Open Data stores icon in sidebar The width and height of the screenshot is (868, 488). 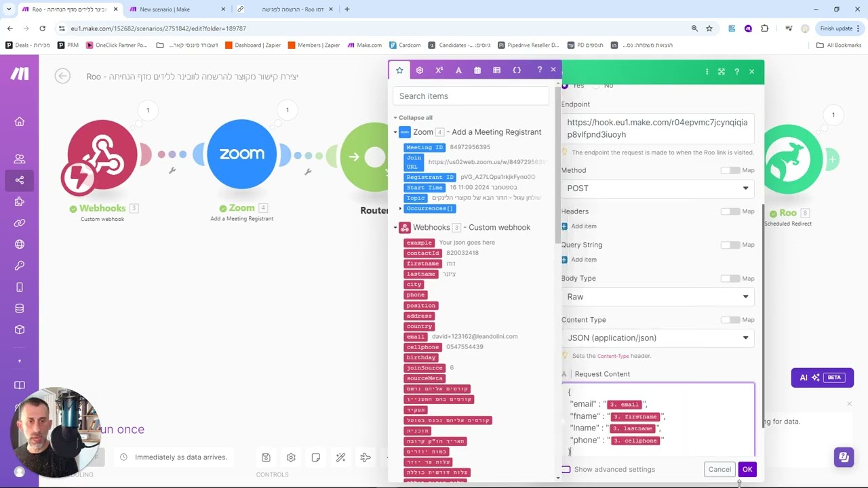tap(19, 308)
